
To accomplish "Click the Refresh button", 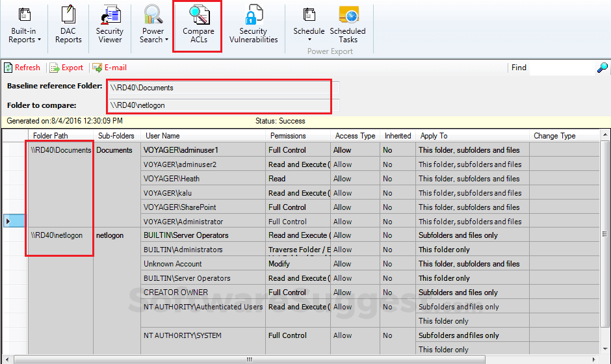I will [x=23, y=68].
